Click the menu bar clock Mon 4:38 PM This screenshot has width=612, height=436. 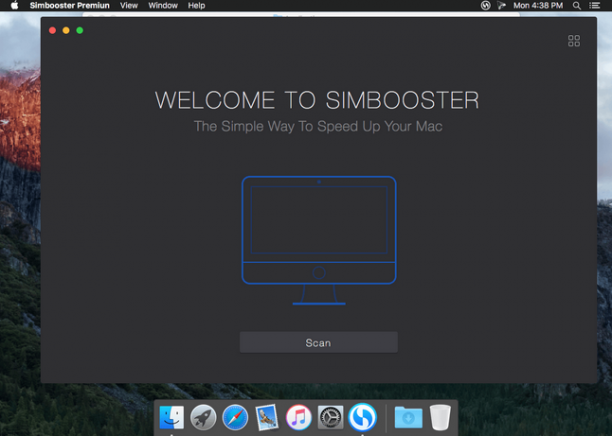[538, 5]
